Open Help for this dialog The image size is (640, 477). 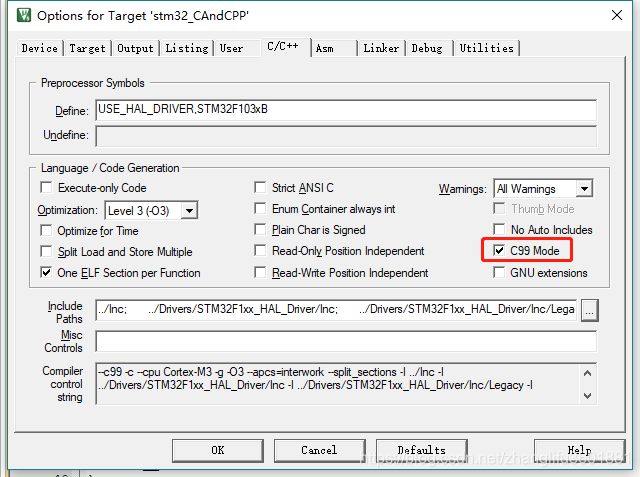click(579, 450)
